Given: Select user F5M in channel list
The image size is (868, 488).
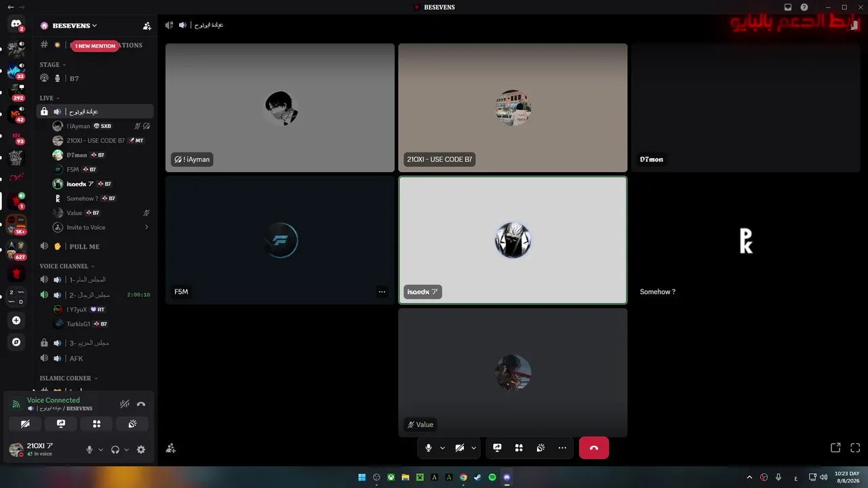Looking at the screenshot, I should pos(102,169).
